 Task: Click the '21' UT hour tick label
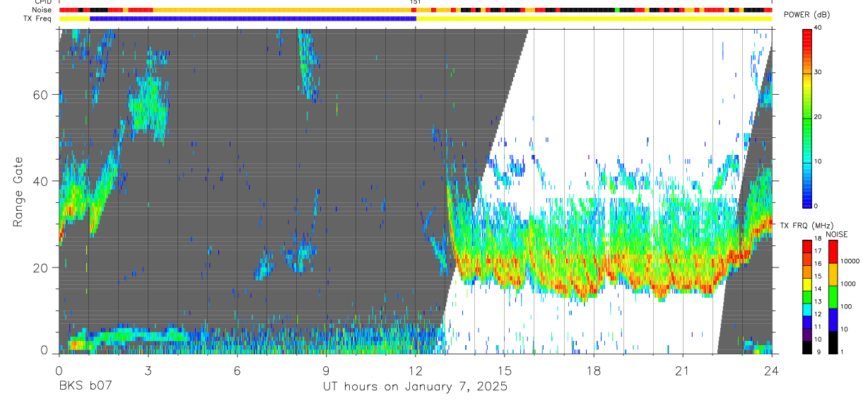pos(683,370)
